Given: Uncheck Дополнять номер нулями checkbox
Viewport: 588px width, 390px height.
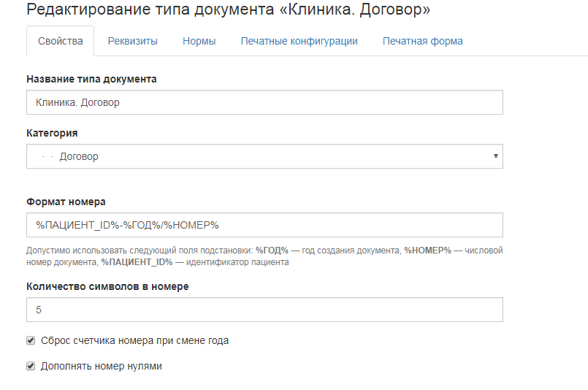Looking at the screenshot, I should click(x=31, y=366).
